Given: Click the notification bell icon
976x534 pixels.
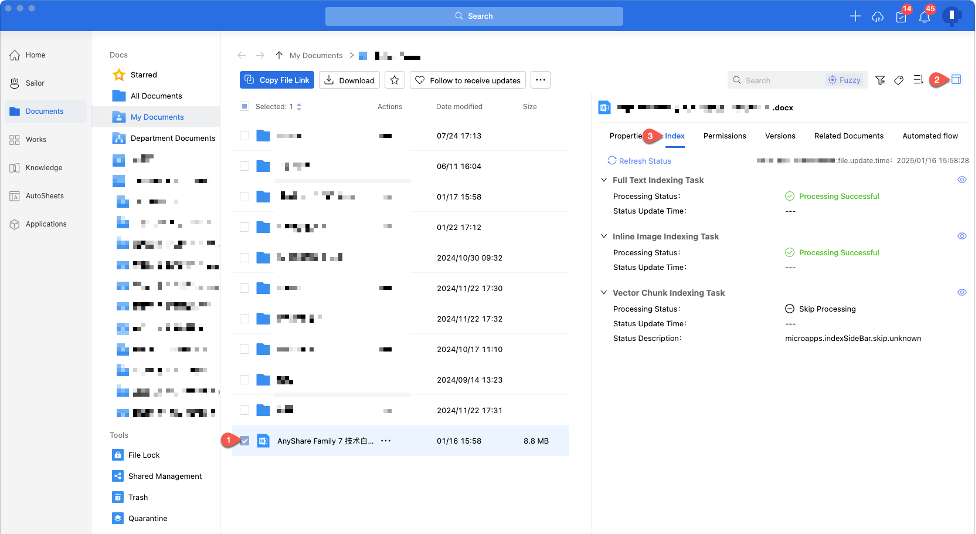Looking at the screenshot, I should [x=923, y=17].
